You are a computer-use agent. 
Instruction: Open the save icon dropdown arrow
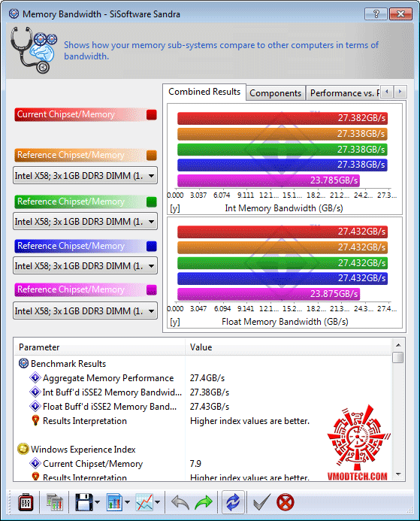click(97, 502)
